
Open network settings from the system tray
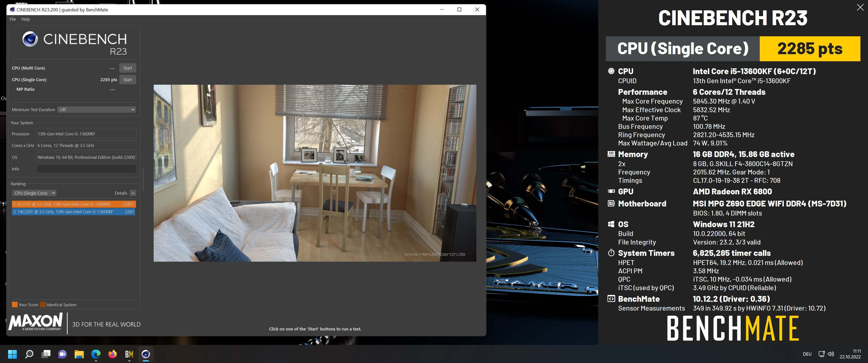822,354
